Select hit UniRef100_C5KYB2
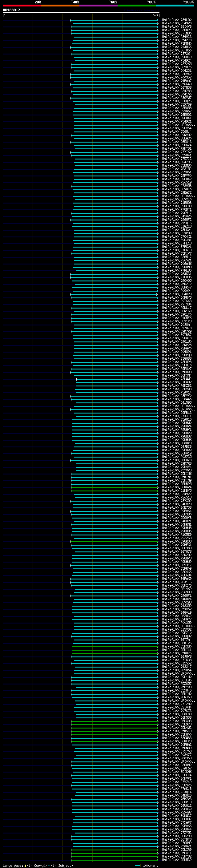This screenshot has width=197, height=868. (177, 857)
